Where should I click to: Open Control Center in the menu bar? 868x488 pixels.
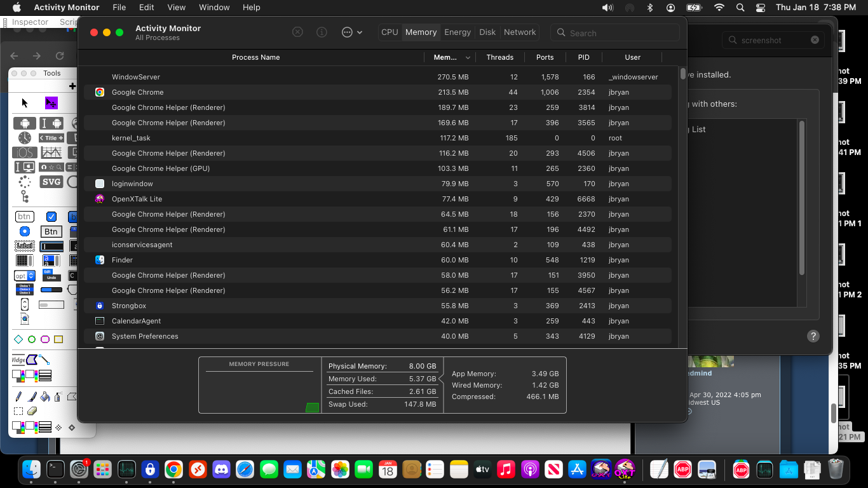[x=761, y=8]
